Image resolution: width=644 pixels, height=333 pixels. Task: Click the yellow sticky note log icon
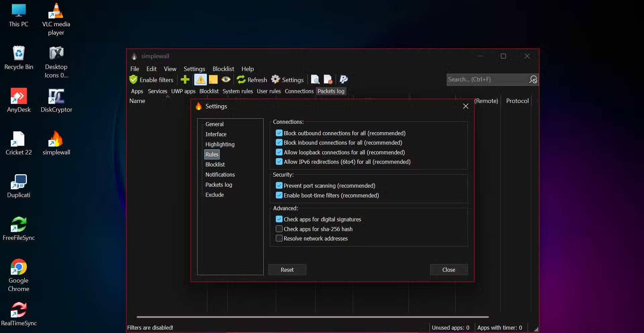(x=213, y=80)
